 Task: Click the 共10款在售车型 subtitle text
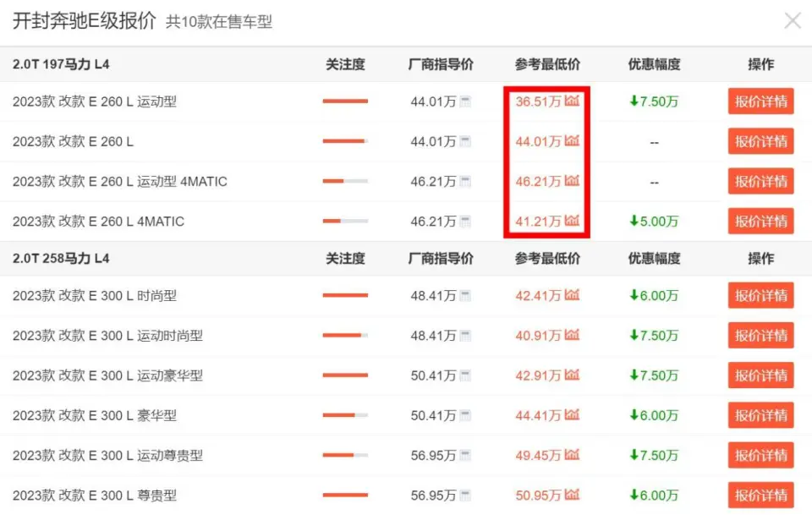pyautogui.click(x=218, y=22)
